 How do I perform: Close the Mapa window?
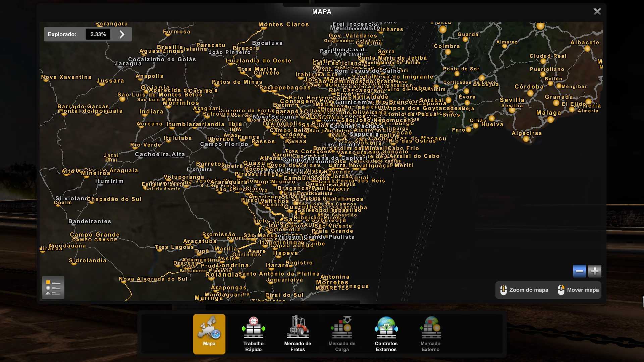click(x=597, y=11)
